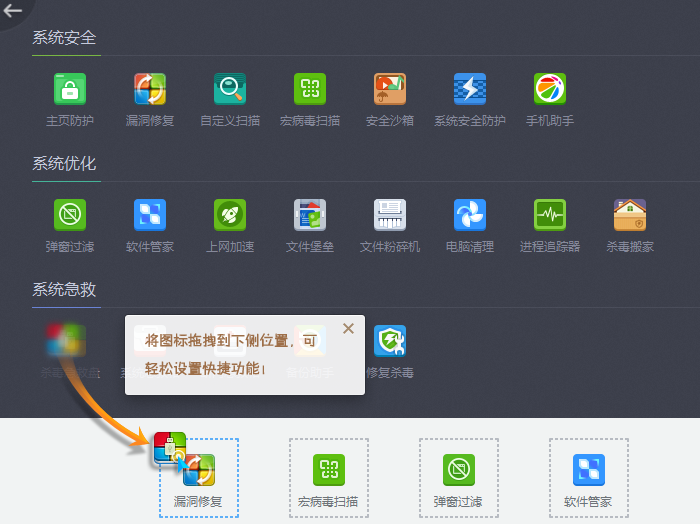Viewport: 700px width, 524px height.
Task: Select 宏病毒扫描 shortcut slot at bottom
Action: coord(329,477)
